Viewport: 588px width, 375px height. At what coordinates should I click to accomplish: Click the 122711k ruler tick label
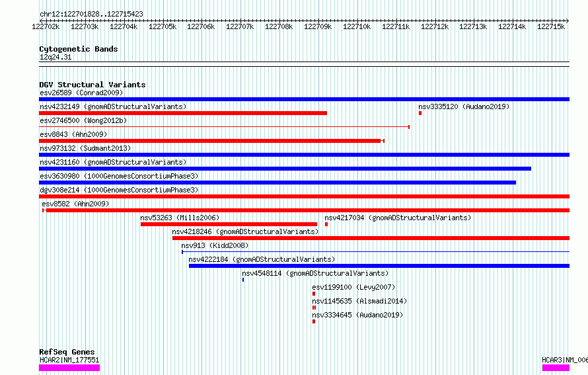[x=396, y=26]
